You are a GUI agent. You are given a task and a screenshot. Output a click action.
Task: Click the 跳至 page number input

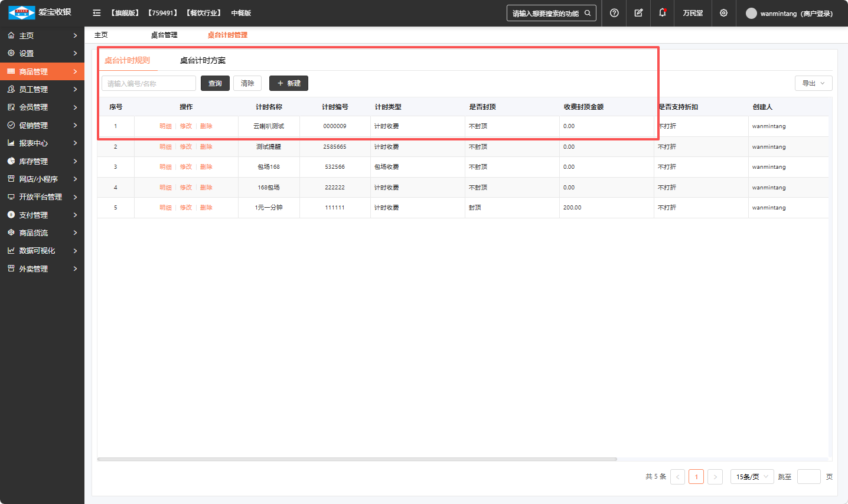808,476
